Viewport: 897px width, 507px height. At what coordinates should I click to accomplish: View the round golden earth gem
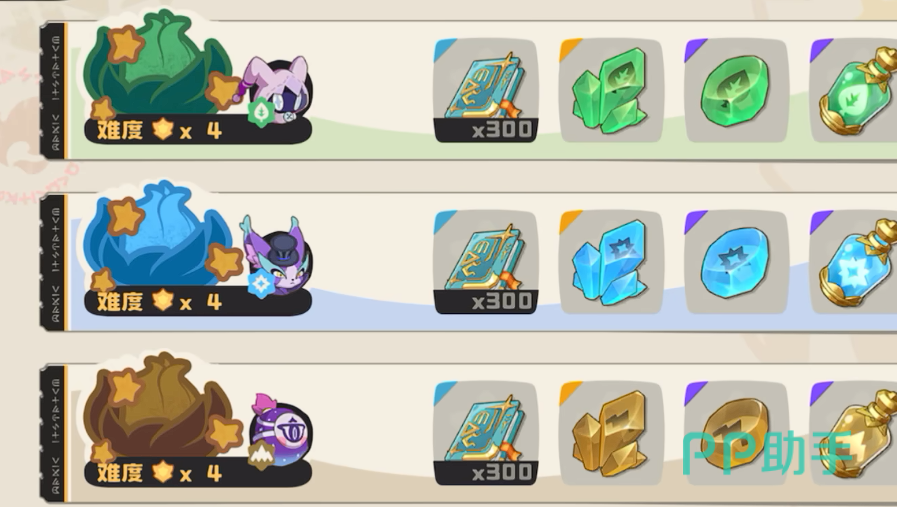(736, 433)
